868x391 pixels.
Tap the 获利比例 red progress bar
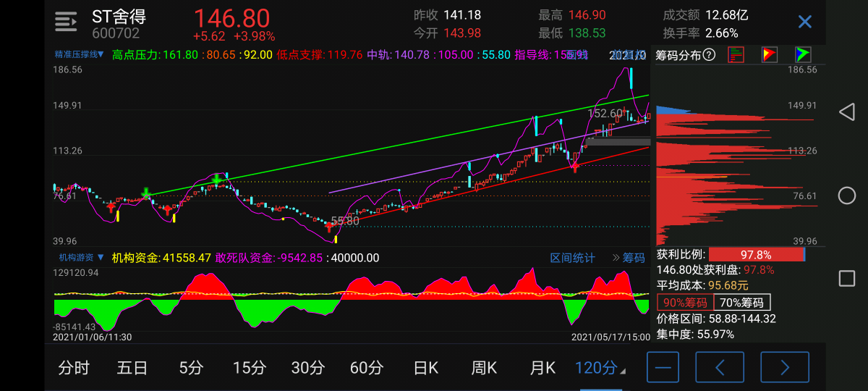pyautogui.click(x=756, y=255)
